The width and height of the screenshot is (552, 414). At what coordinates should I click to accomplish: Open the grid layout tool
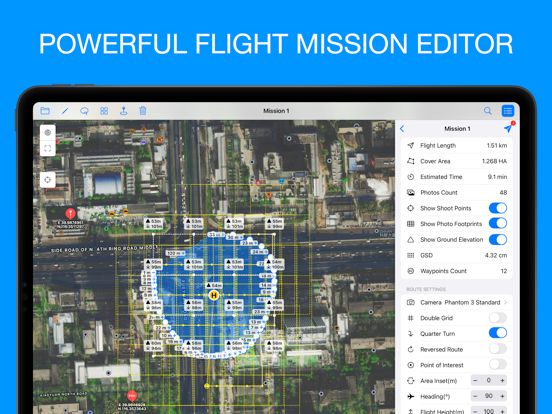point(104,111)
